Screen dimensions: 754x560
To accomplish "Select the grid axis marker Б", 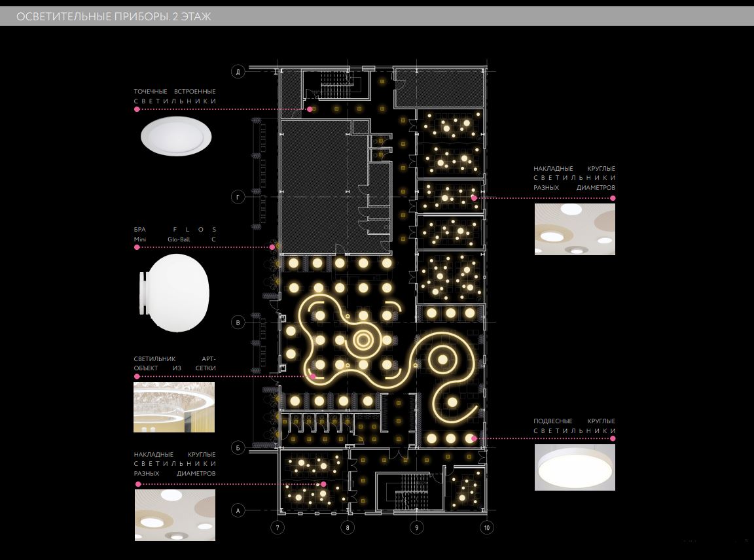I will coord(239,447).
